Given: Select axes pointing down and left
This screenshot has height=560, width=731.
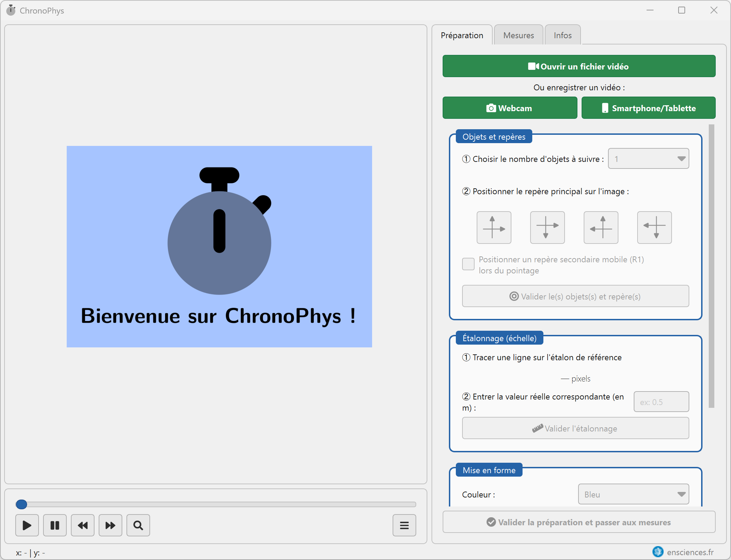Looking at the screenshot, I should tap(654, 228).
